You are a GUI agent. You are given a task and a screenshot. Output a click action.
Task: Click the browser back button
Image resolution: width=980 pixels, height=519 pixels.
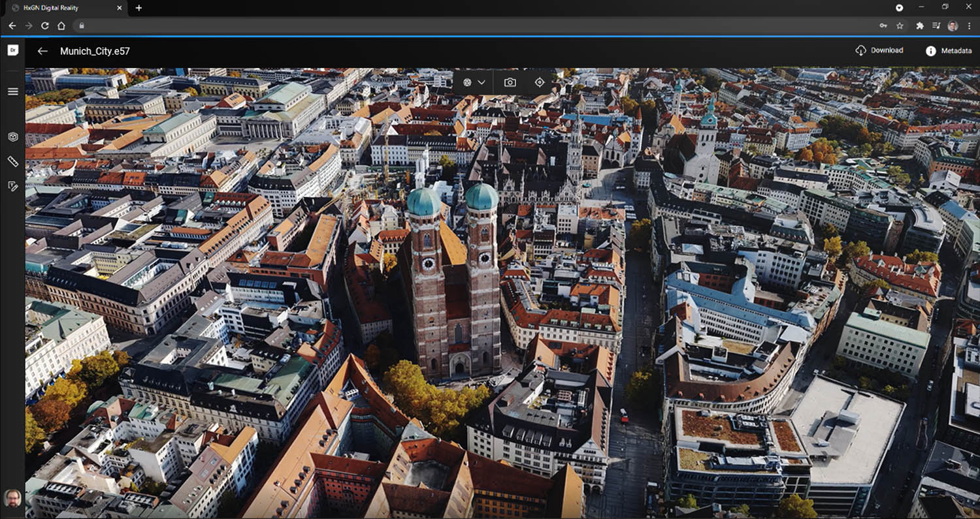(x=12, y=25)
